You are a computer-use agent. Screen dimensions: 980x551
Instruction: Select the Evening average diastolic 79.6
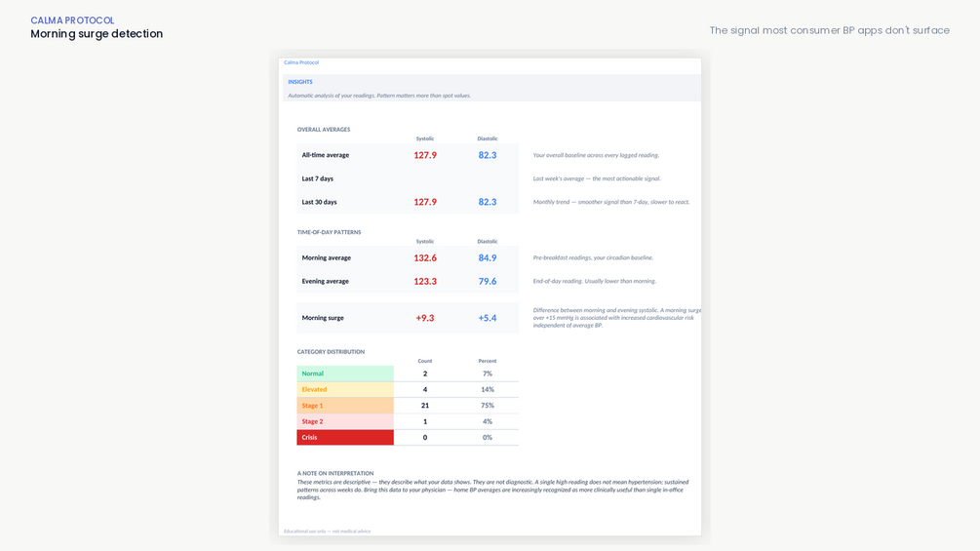pos(488,281)
